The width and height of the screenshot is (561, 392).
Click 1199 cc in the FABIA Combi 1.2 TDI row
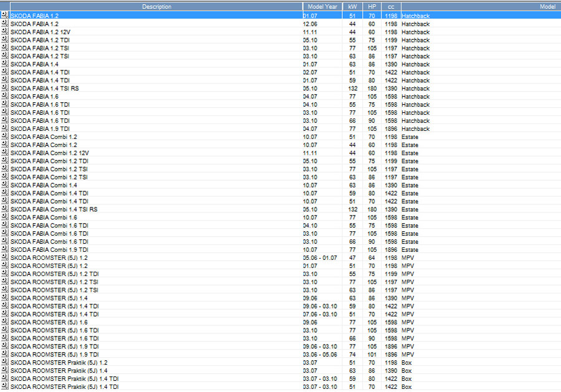click(391, 161)
